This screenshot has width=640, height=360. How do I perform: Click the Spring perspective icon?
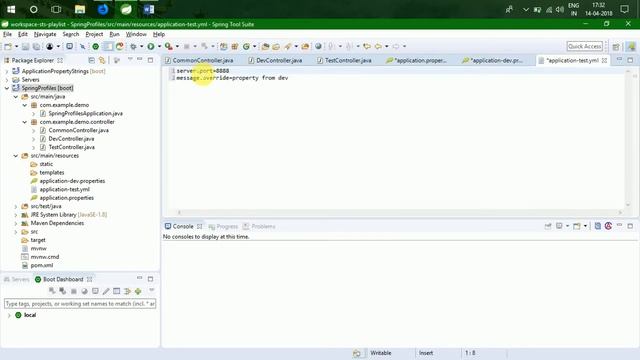tap(631, 47)
